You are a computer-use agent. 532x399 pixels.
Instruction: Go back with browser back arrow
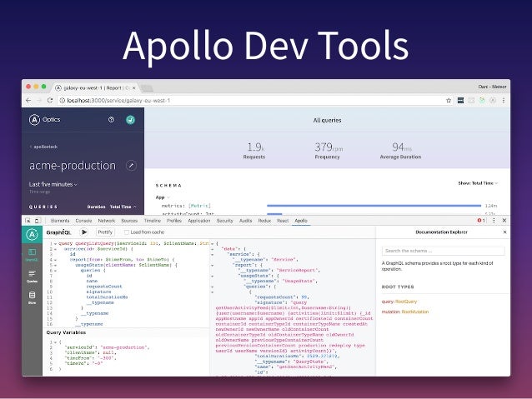tap(28, 100)
